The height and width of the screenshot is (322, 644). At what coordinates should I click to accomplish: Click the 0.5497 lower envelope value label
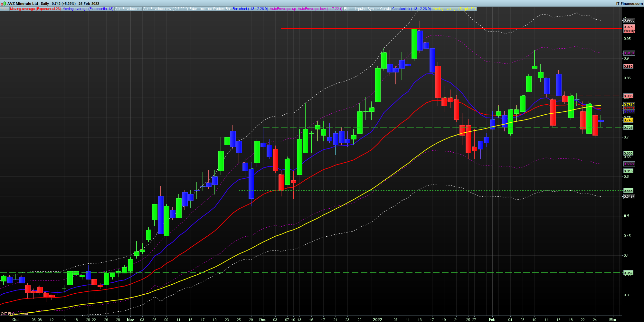629,196
